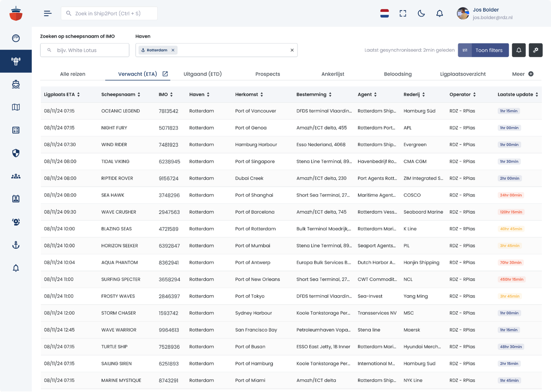Open the ship traffic tower sidebar icon
551x392 pixels.
[16, 61]
